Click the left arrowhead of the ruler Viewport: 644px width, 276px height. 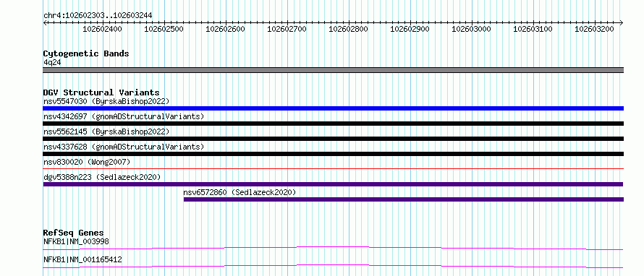(45, 22)
